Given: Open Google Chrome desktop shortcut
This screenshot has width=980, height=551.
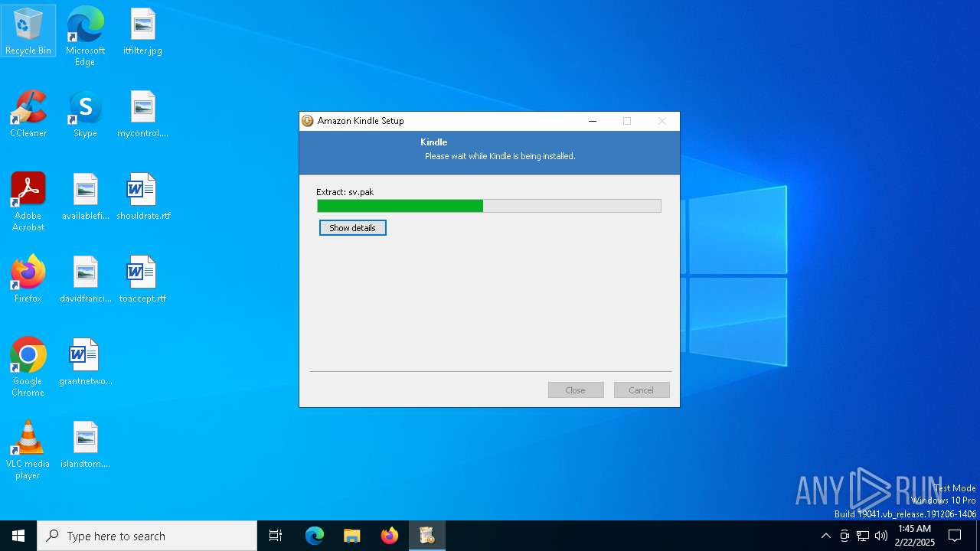Looking at the screenshot, I should tap(28, 367).
